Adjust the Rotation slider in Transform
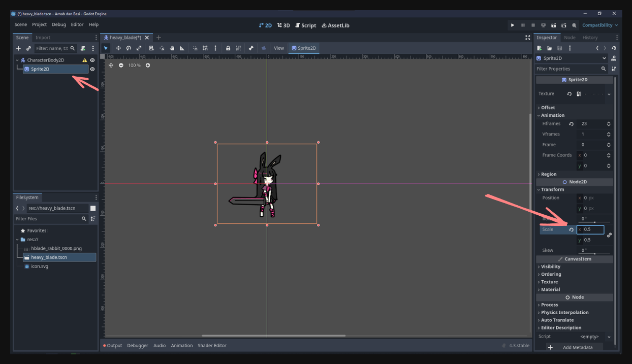 click(594, 222)
